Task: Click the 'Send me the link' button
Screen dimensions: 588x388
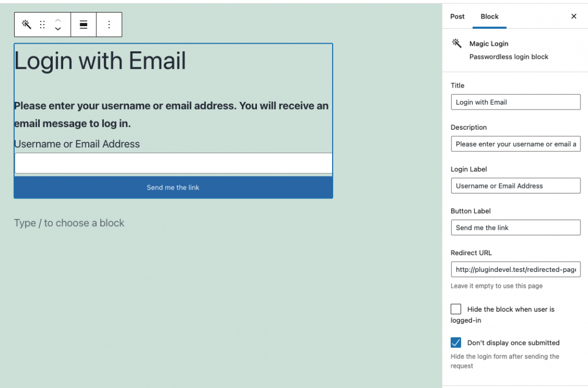Action: 173,186
